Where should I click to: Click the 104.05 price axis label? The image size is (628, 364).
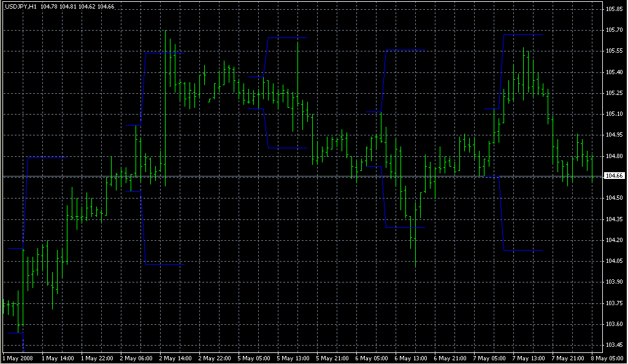tap(614, 261)
